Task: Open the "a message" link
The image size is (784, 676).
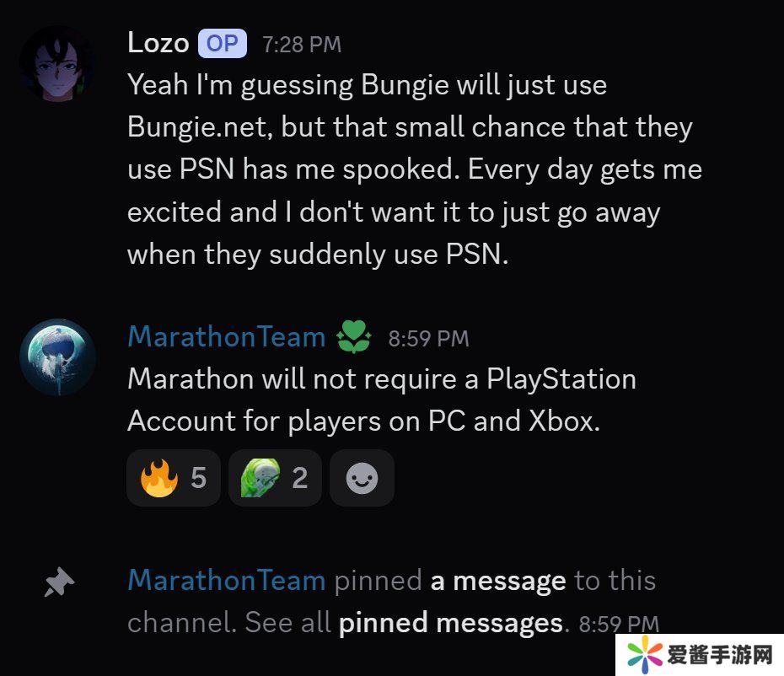Action: point(498,581)
